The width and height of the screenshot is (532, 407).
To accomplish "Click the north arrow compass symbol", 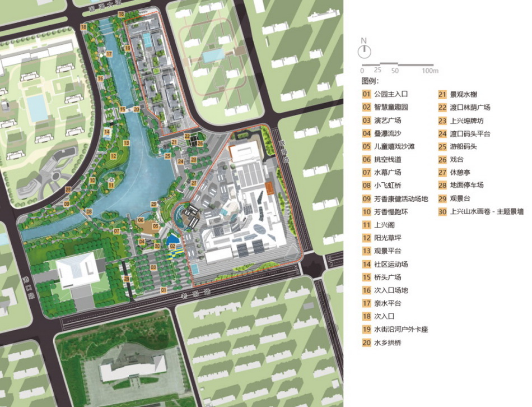I will [x=365, y=51].
